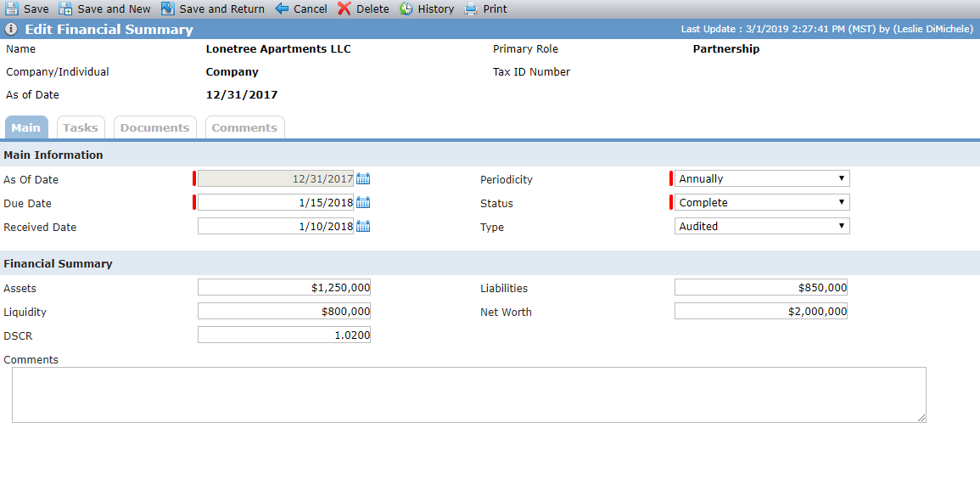Switch to the Main tab
This screenshot has width=980, height=479.
tap(26, 127)
